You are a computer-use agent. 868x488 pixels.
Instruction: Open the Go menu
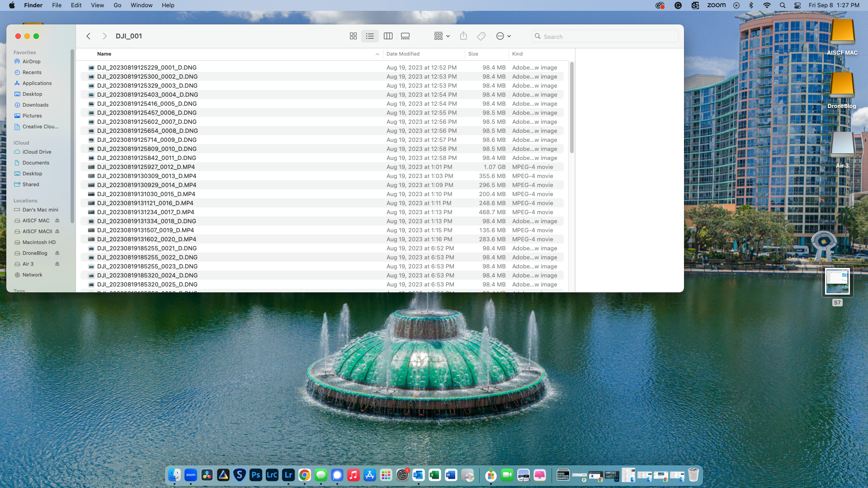(118, 5)
